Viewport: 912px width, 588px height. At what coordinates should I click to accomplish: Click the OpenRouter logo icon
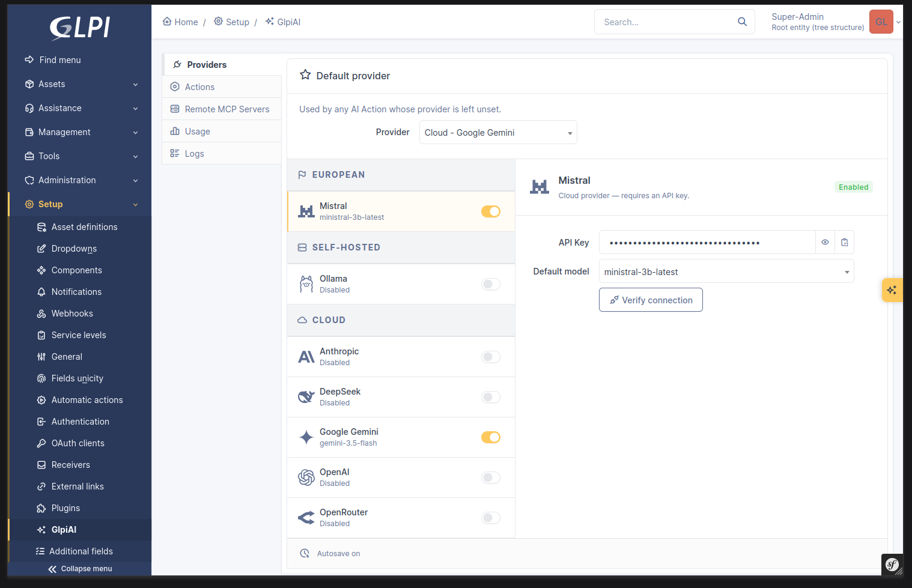[306, 518]
